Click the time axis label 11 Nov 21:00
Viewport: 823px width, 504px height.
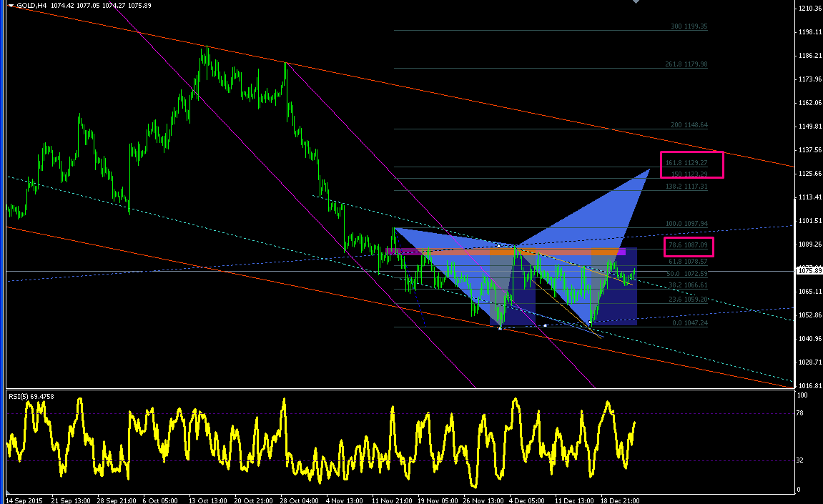(392, 501)
